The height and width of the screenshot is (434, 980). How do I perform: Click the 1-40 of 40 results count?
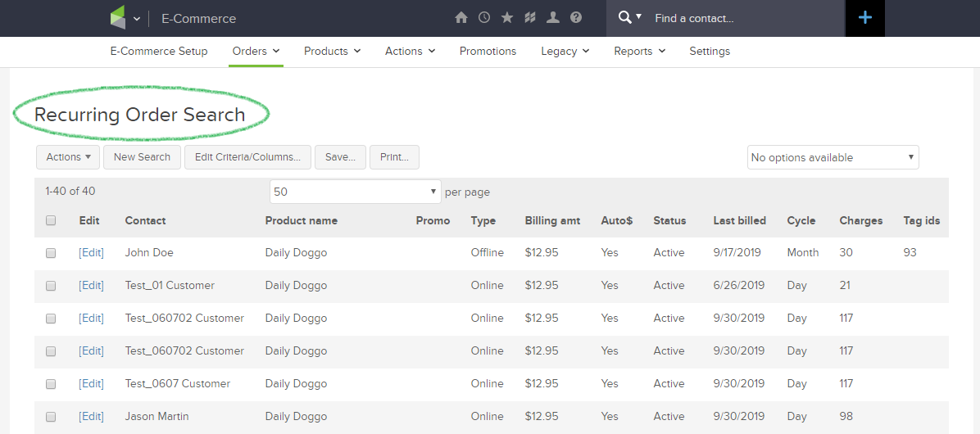click(x=70, y=191)
